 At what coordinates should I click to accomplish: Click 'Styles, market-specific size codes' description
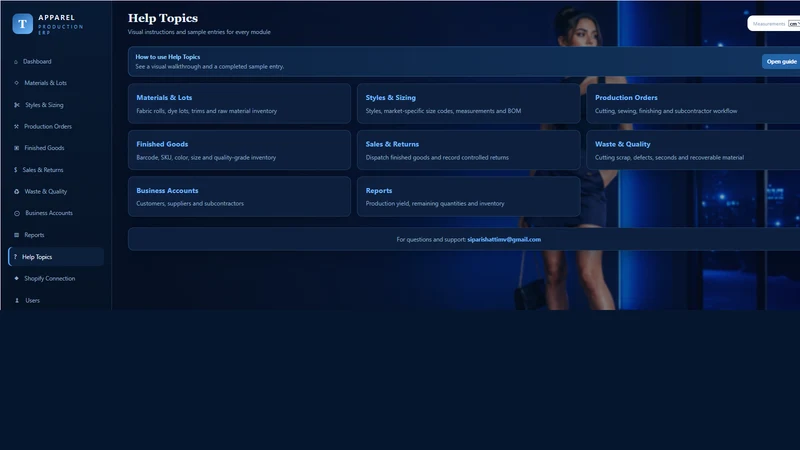point(443,111)
